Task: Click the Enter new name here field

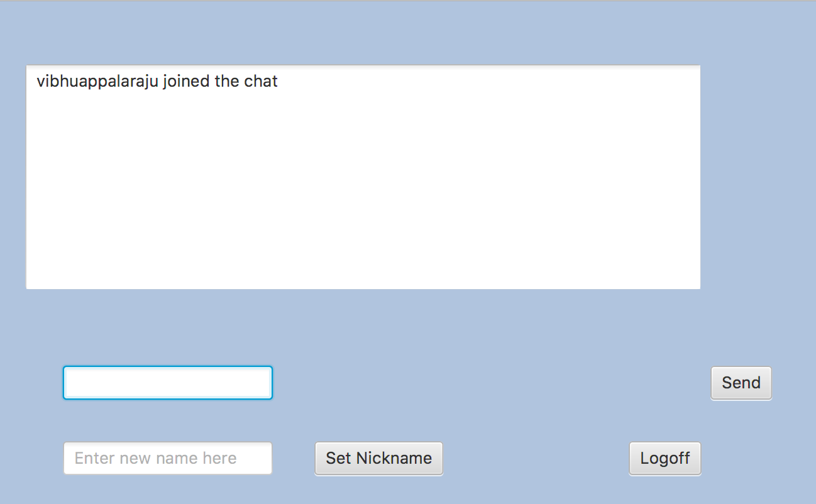Action: pos(167,458)
